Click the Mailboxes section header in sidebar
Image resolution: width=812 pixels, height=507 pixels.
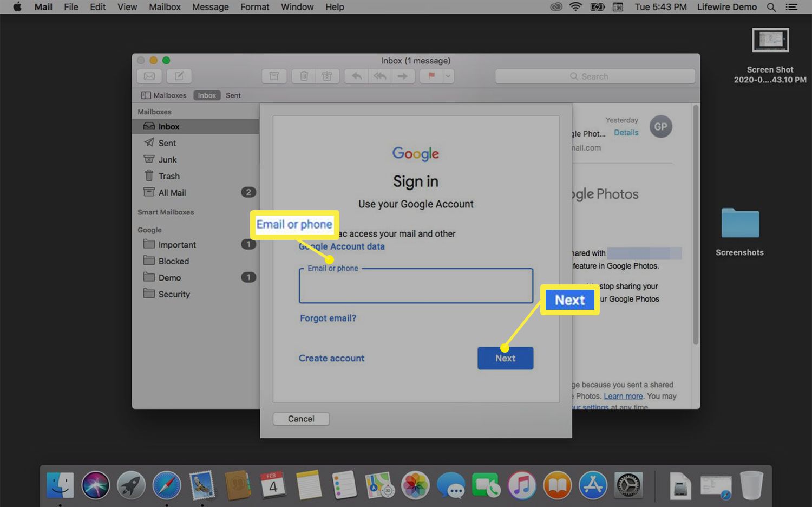coord(154,112)
